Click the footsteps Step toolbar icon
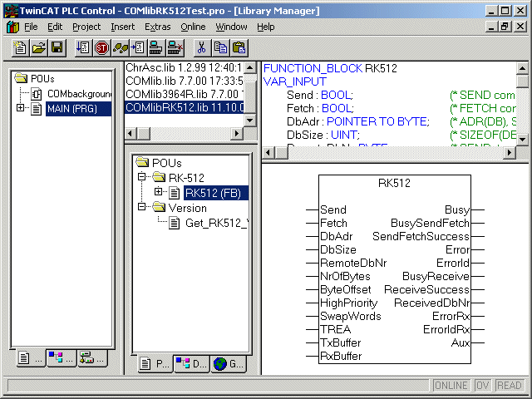This screenshot has width=532, height=399. tap(121, 47)
